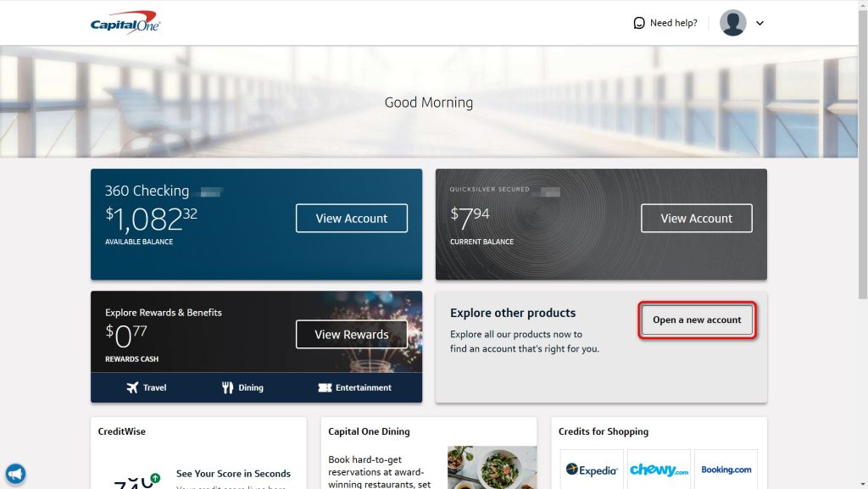Click the Booking.com shopping credit logo
Image resolution: width=868 pixels, height=489 pixels.
point(726,470)
